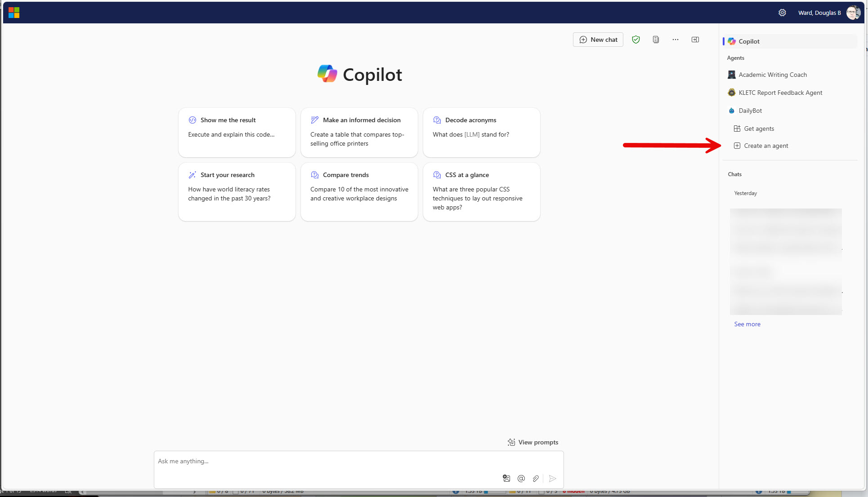
Task: Open the Copilot pages document icon
Action: (656, 40)
